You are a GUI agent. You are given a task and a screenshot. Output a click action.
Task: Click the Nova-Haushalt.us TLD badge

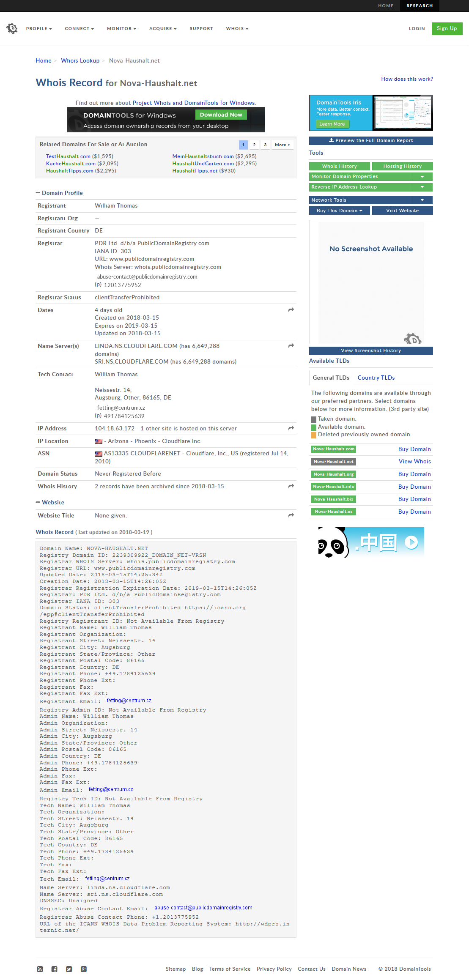(x=334, y=512)
